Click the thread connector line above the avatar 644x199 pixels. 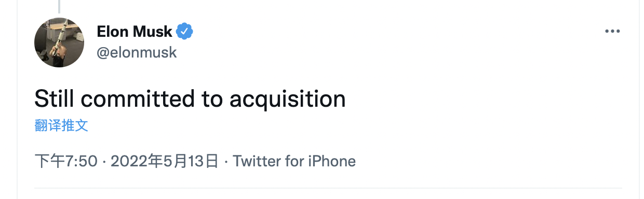click(x=59, y=6)
